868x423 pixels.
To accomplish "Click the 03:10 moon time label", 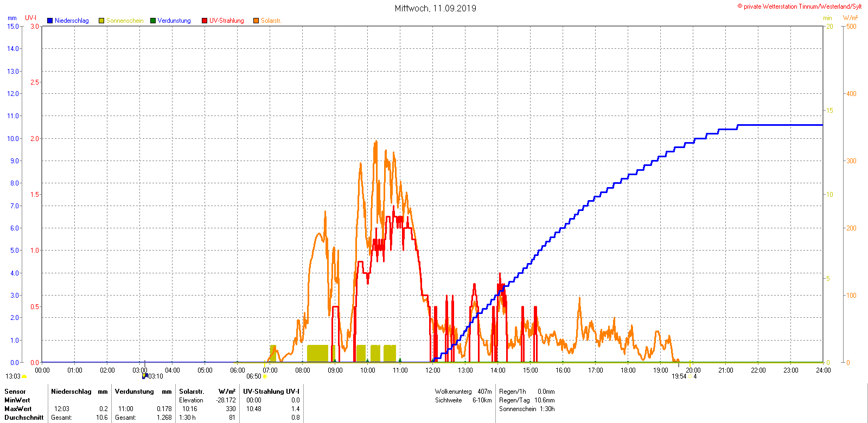I will tap(156, 376).
